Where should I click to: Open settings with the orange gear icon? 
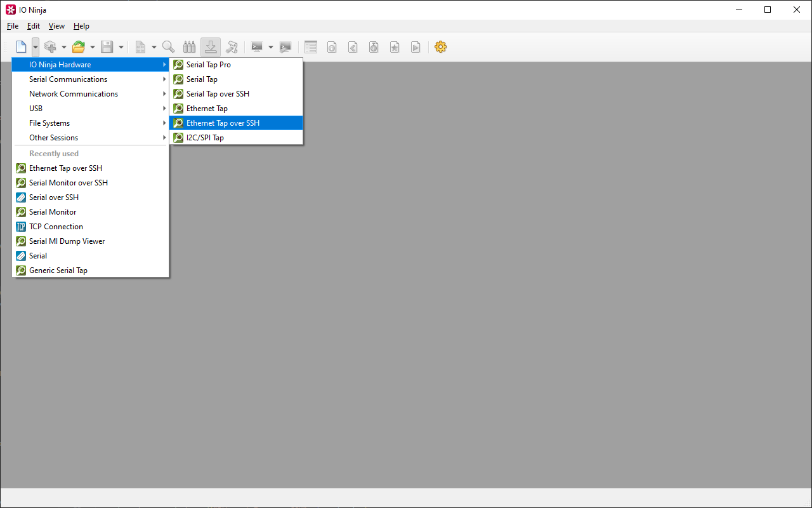441,47
